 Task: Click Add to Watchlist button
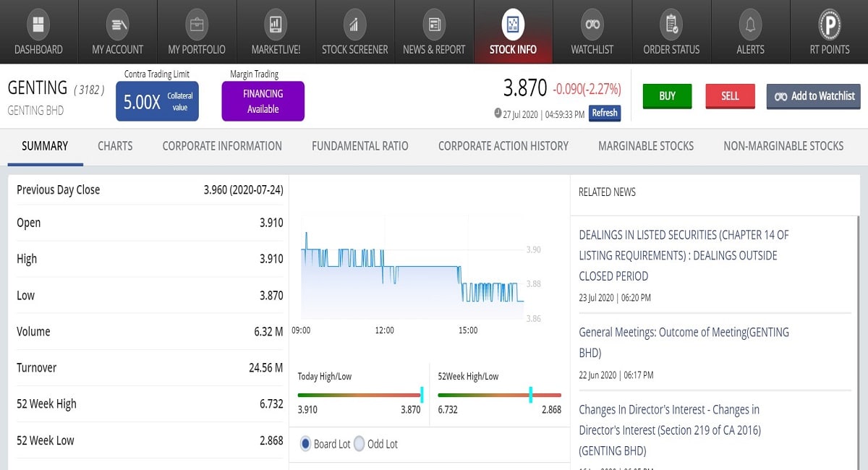coord(814,96)
